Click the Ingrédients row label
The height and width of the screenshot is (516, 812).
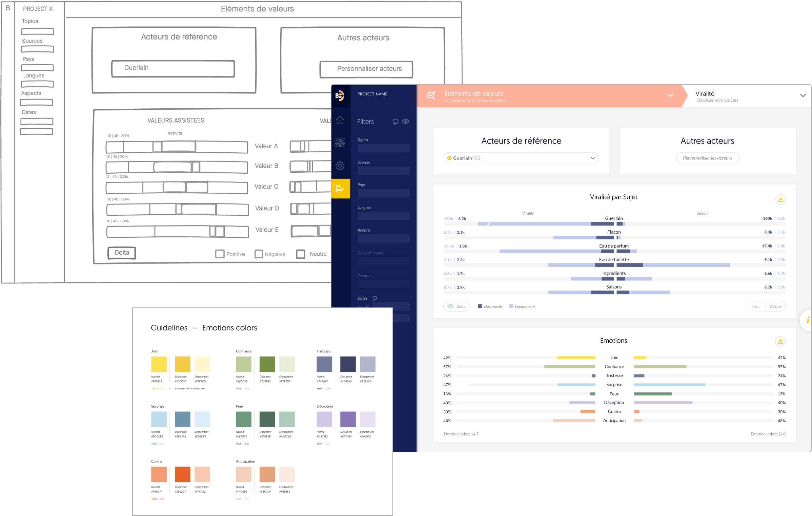[x=614, y=273]
